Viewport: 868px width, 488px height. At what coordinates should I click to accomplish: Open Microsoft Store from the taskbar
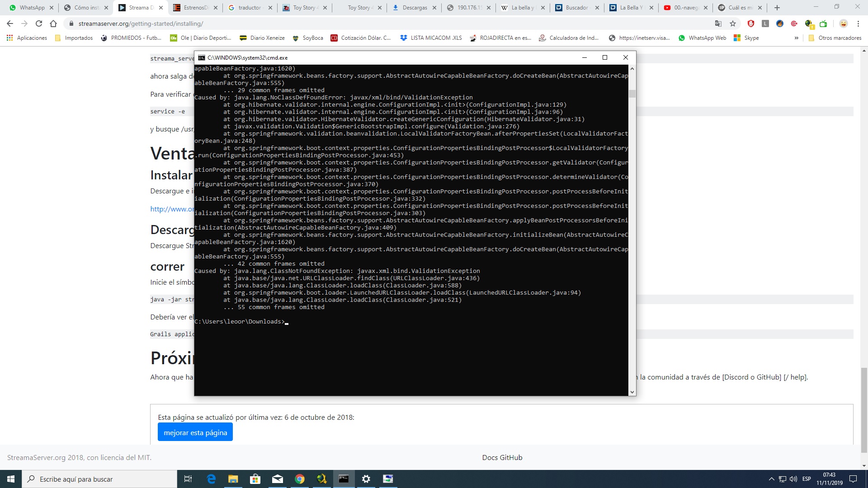[255, 479]
